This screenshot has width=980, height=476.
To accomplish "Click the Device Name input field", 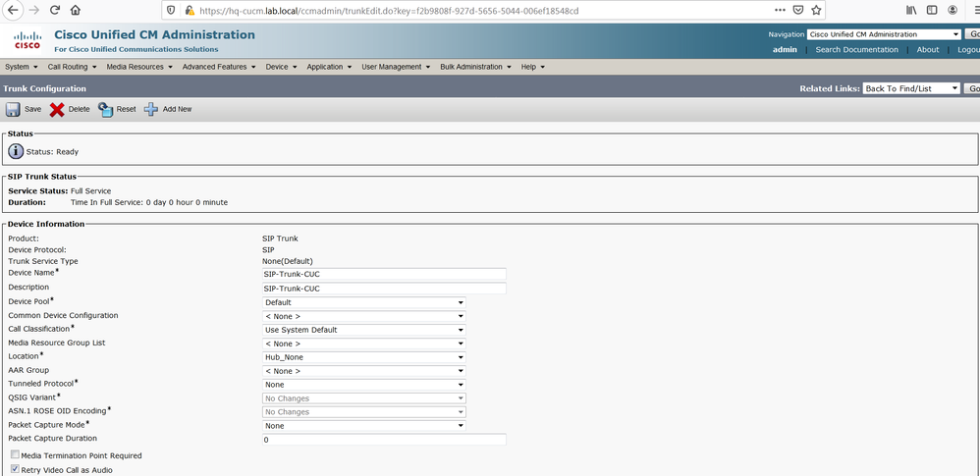I will click(384, 274).
